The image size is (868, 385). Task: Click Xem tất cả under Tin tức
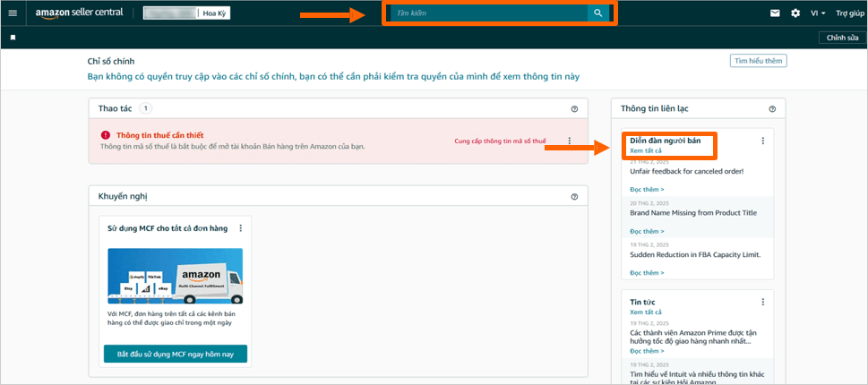[x=646, y=312]
